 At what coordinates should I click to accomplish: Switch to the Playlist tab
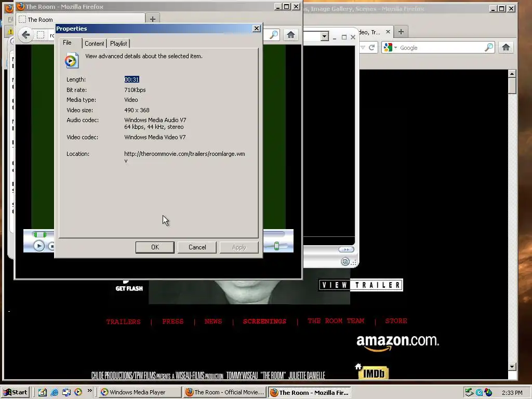click(118, 44)
